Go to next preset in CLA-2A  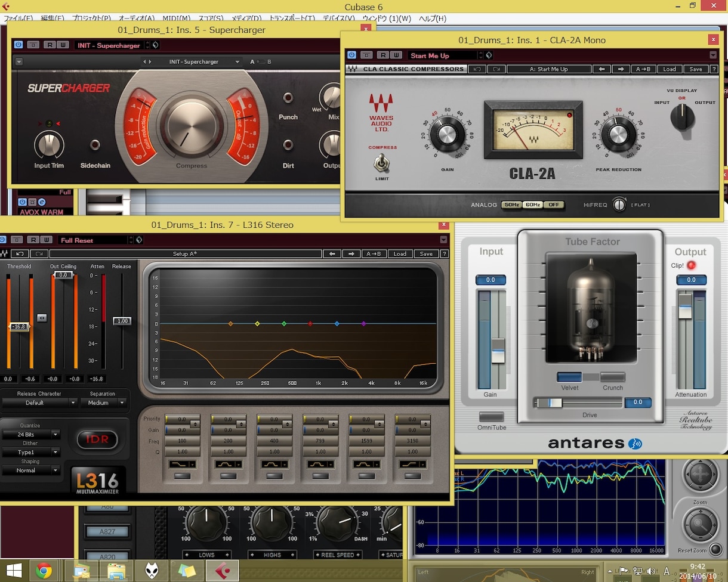pyautogui.click(x=621, y=69)
